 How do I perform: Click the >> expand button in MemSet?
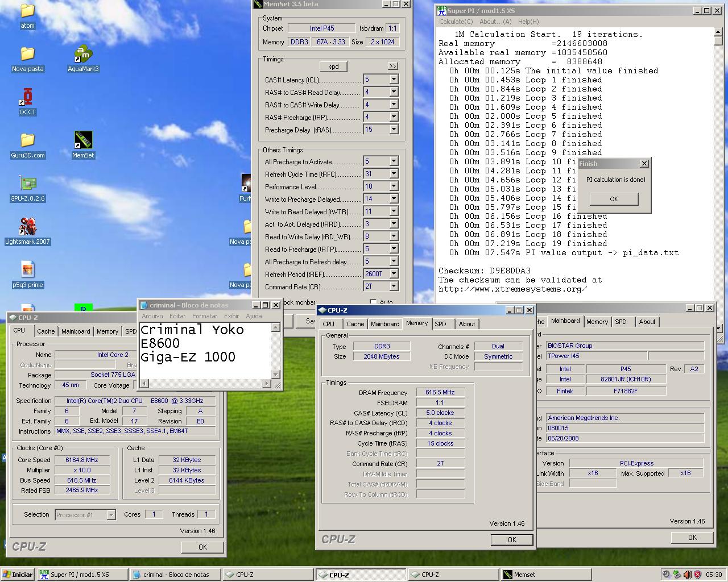(393, 66)
